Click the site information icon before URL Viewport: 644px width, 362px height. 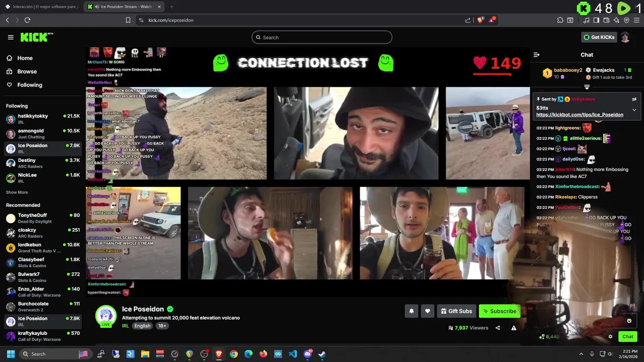[141, 20]
